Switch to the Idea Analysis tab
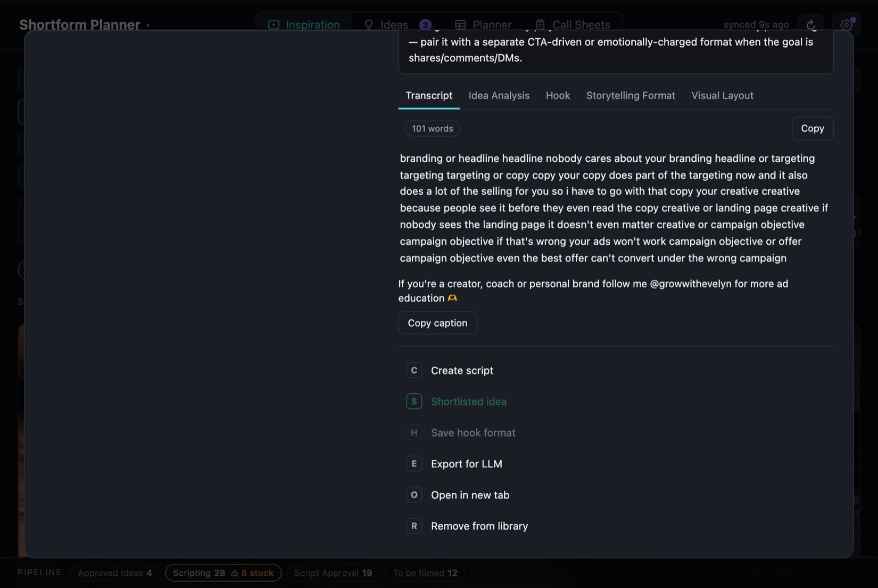 pyautogui.click(x=499, y=96)
